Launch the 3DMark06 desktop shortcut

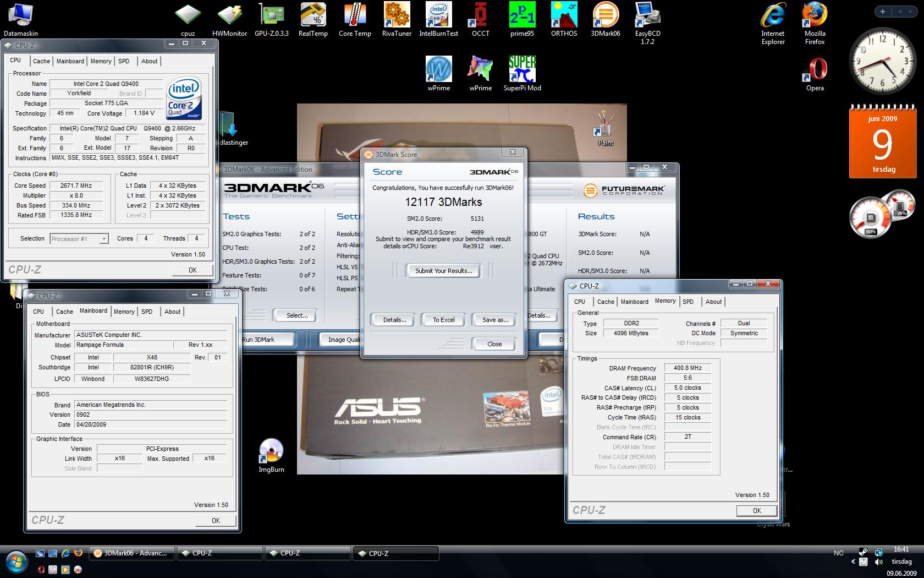point(606,20)
